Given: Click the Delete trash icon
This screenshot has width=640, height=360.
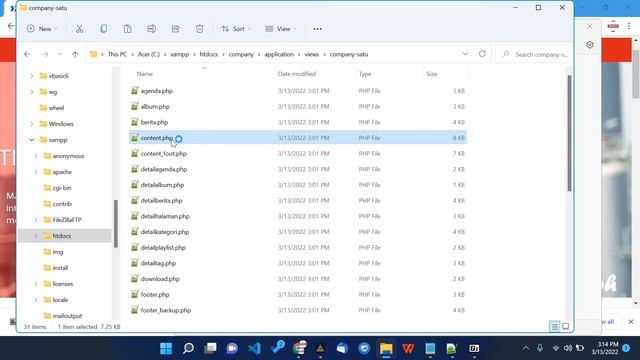Looking at the screenshot, I should (x=200, y=29).
